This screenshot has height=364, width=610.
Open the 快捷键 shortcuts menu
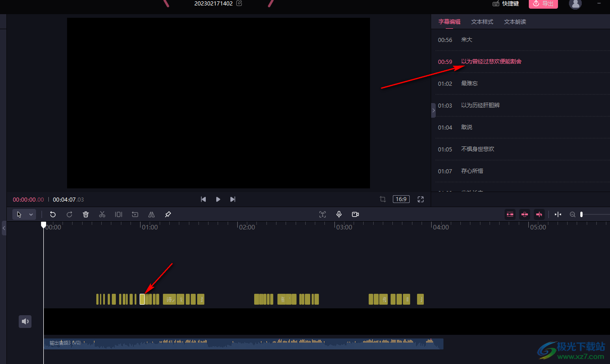[506, 4]
